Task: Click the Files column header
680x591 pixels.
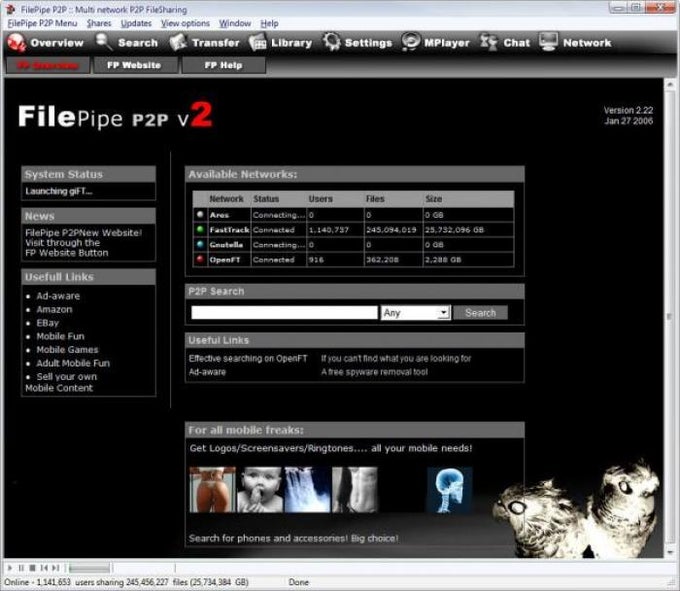Action: coord(375,199)
